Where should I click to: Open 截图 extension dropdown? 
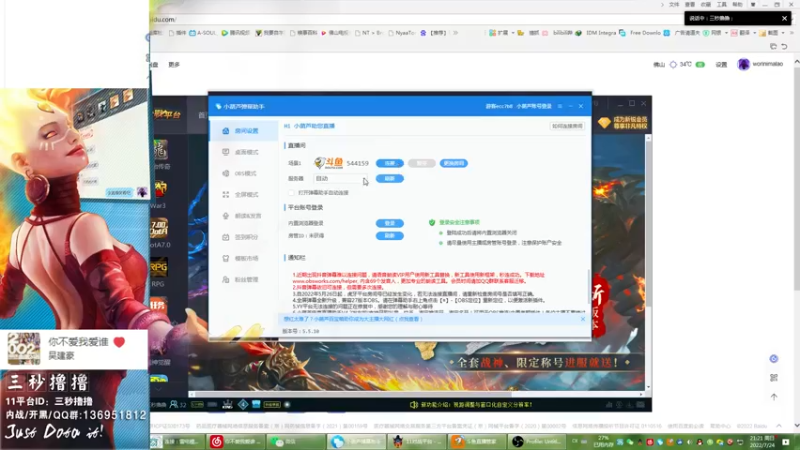pyautogui.click(x=771, y=33)
